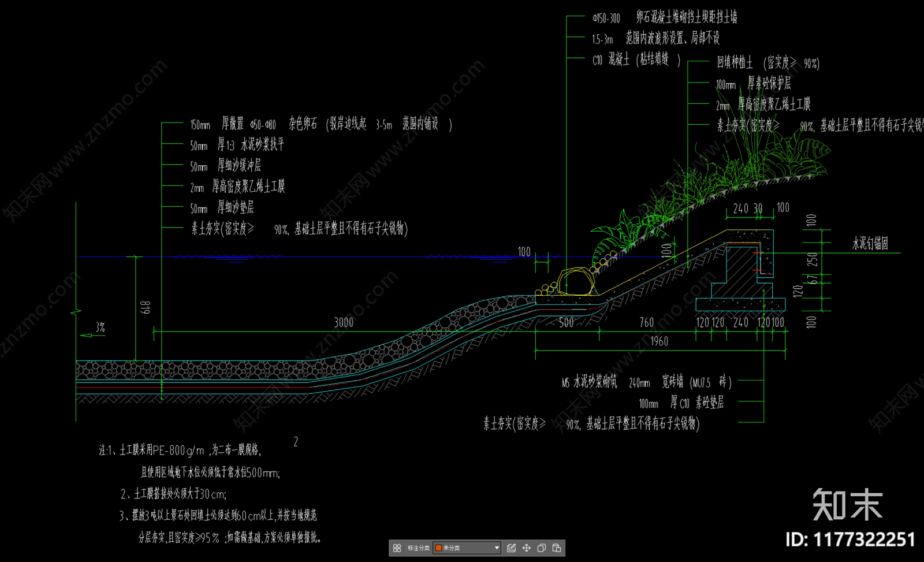
Task: Select the 100mm 厚素砼保护层 label
Action: coord(754,84)
